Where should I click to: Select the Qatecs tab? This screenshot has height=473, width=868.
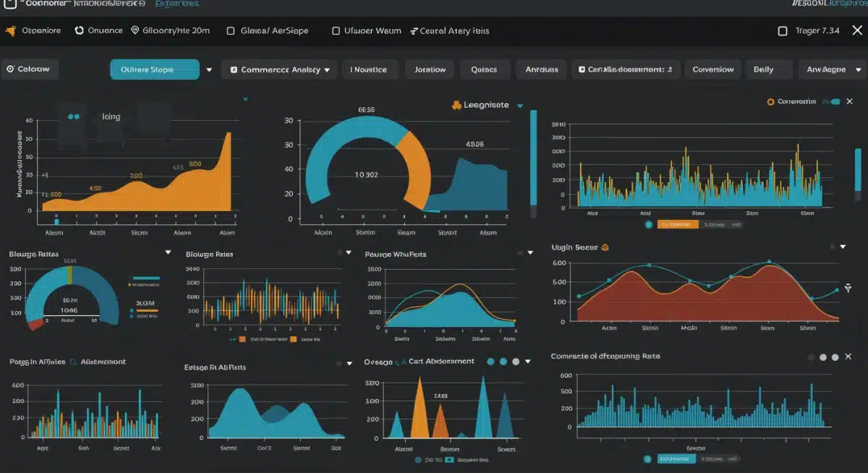(x=485, y=69)
